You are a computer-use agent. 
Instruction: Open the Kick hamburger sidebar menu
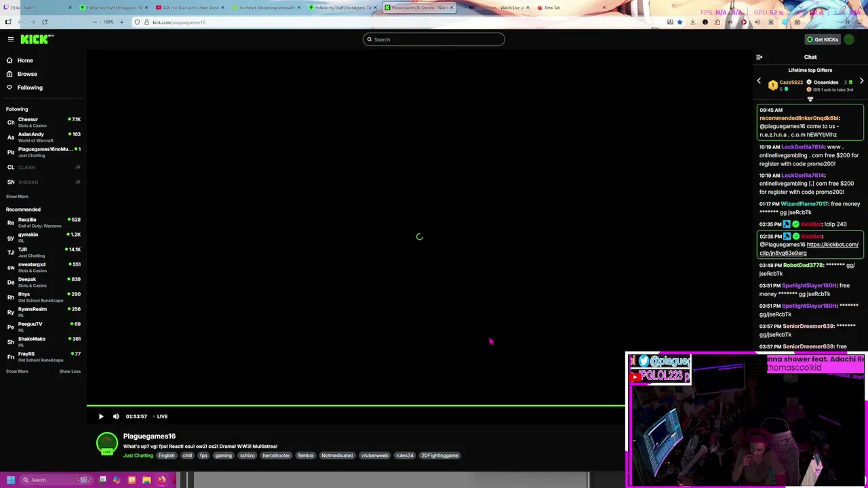(10, 39)
